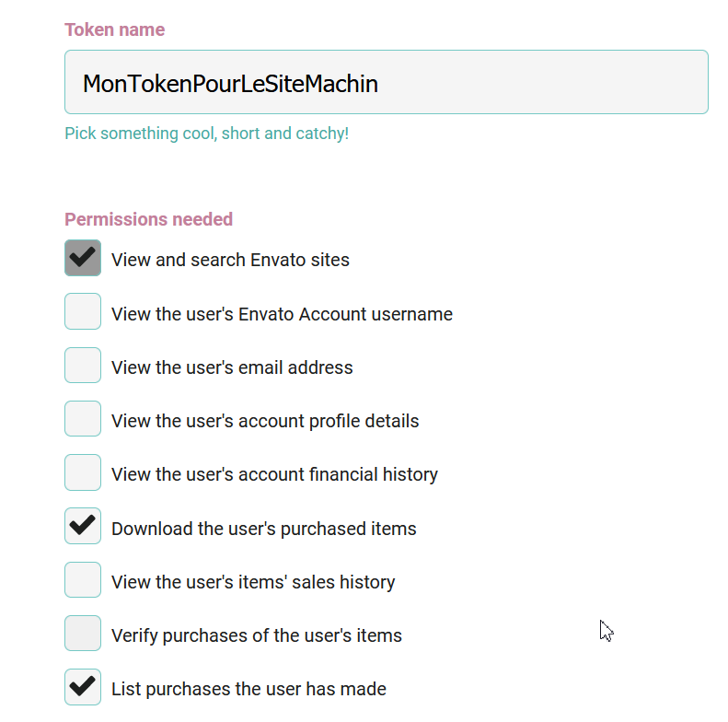Click 'View the user's account financial history' text
Image resolution: width=728 pixels, height=722 pixels.
275,474
